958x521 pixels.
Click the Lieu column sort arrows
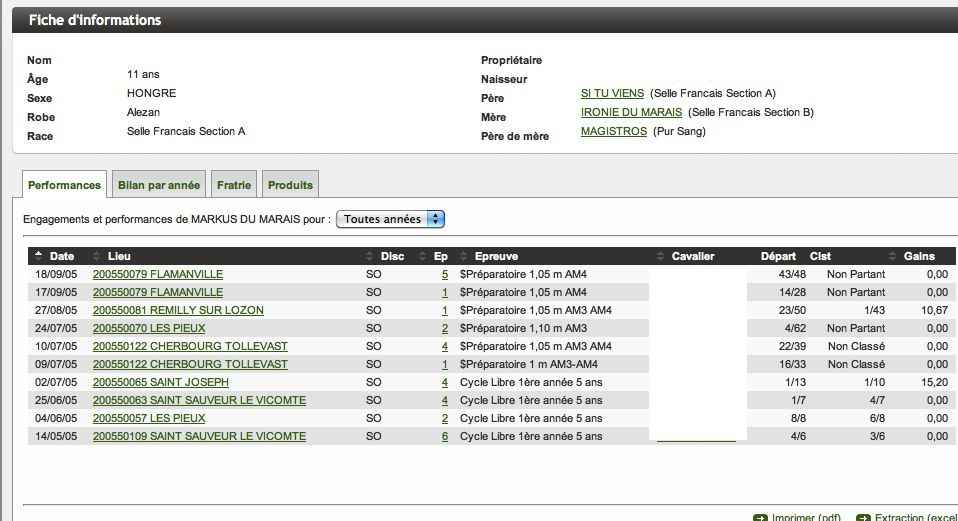97,256
